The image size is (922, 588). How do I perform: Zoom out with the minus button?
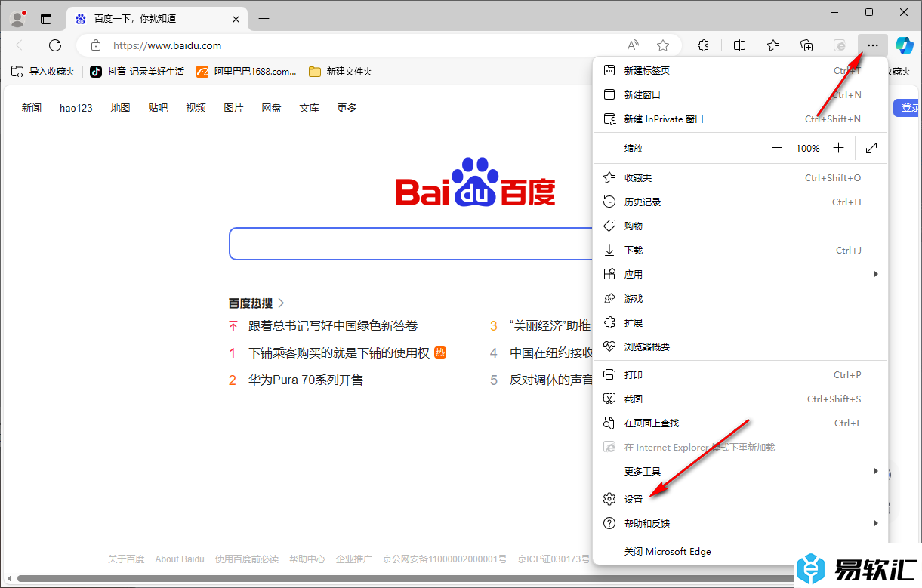tap(777, 149)
